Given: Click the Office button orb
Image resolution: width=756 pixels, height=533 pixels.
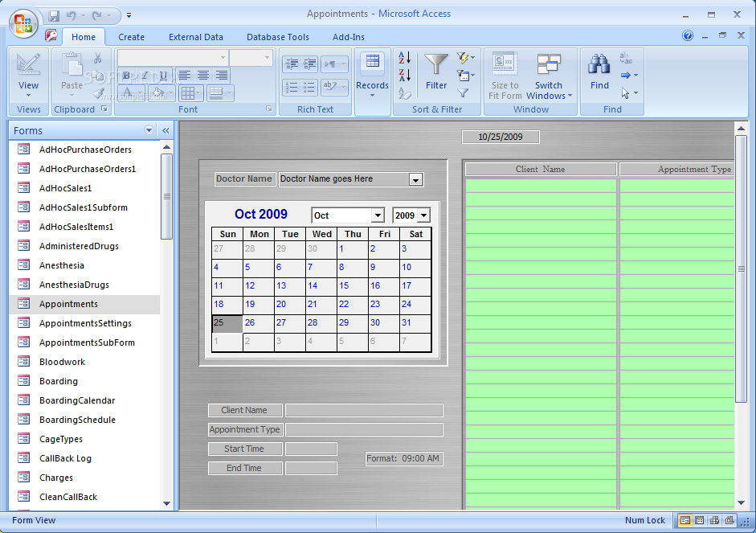Looking at the screenshot, I should [x=22, y=23].
